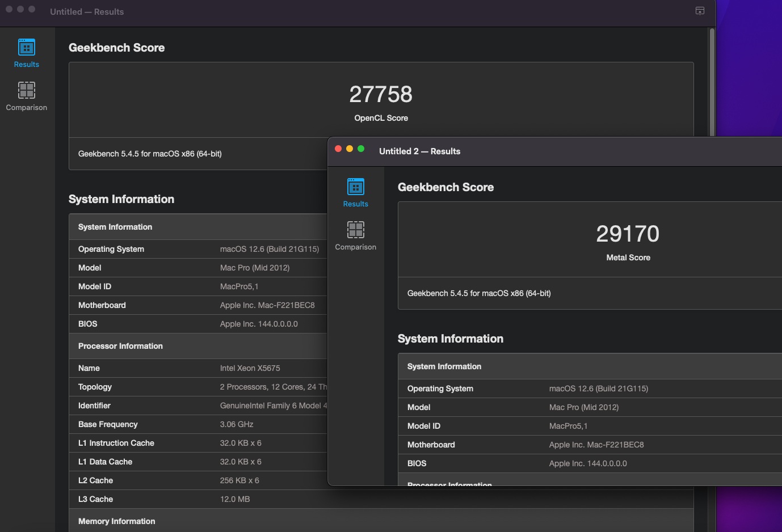Image resolution: width=782 pixels, height=532 pixels.
Task: Click BIOS value 144.0.0.0.0 in Untitled window
Action: coord(259,324)
